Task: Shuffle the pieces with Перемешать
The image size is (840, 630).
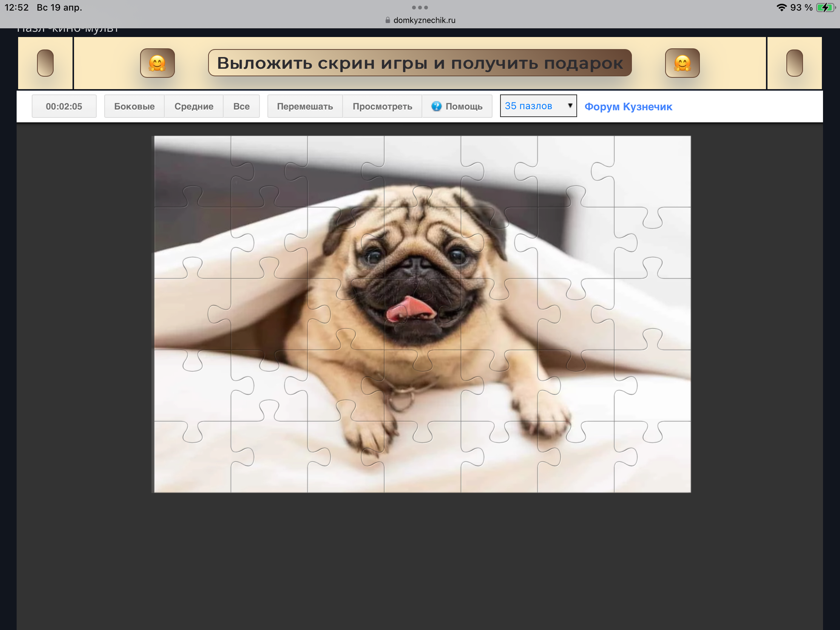Action: (304, 107)
